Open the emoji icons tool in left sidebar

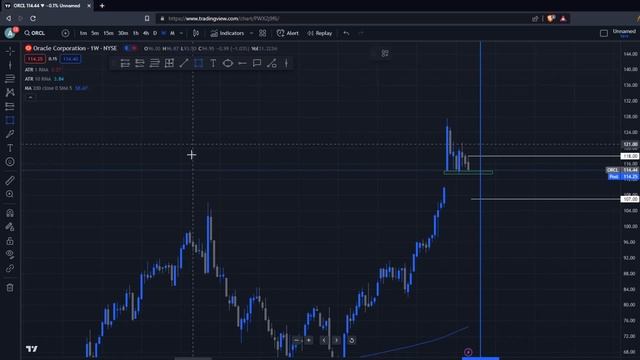click(10, 162)
